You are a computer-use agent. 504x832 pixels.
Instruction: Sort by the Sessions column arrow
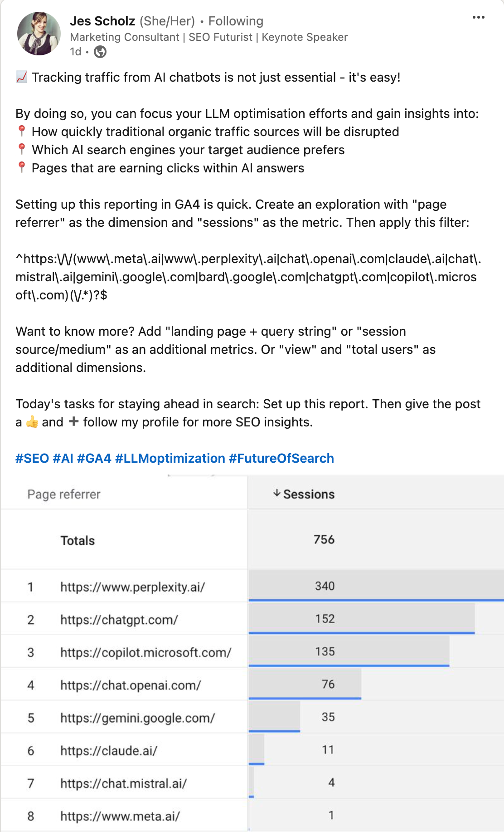click(277, 494)
